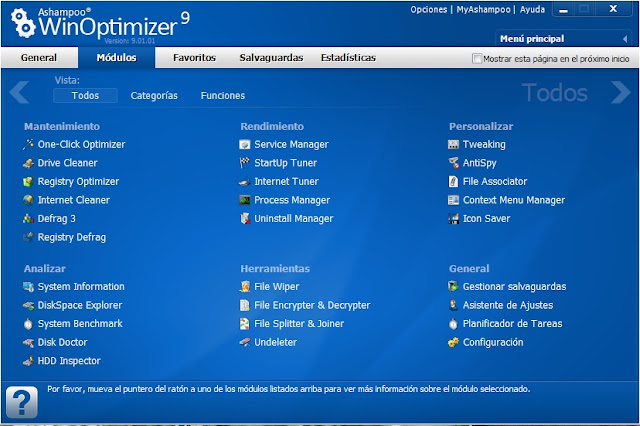Click the Configuración gears icon
Image resolution: width=640 pixels, height=426 pixels.
tap(453, 342)
